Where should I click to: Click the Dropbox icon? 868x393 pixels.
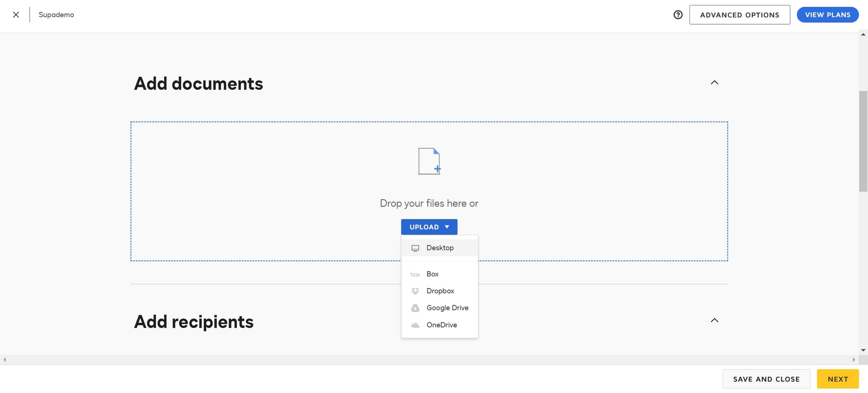click(415, 291)
